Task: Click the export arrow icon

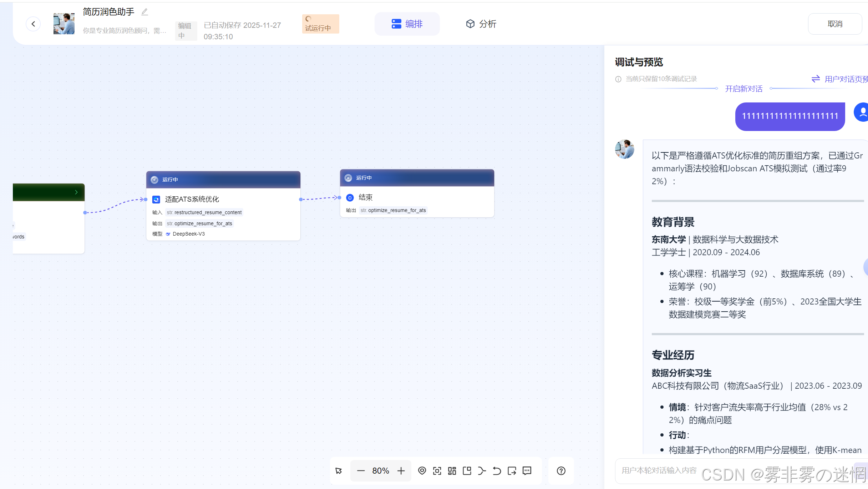Action: 512,471
